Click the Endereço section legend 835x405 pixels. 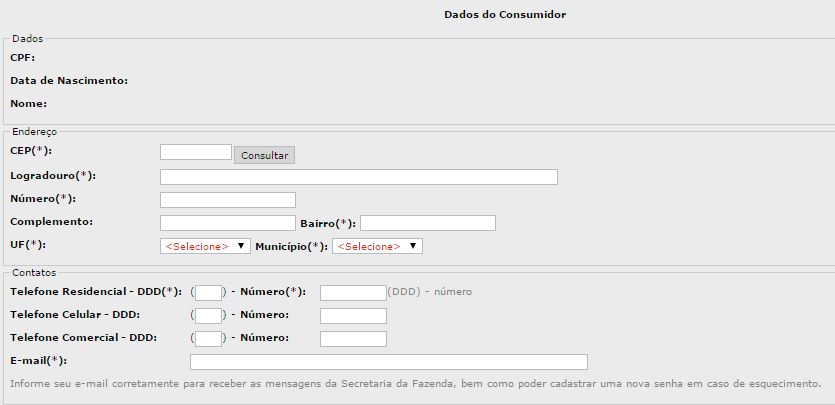(34, 131)
